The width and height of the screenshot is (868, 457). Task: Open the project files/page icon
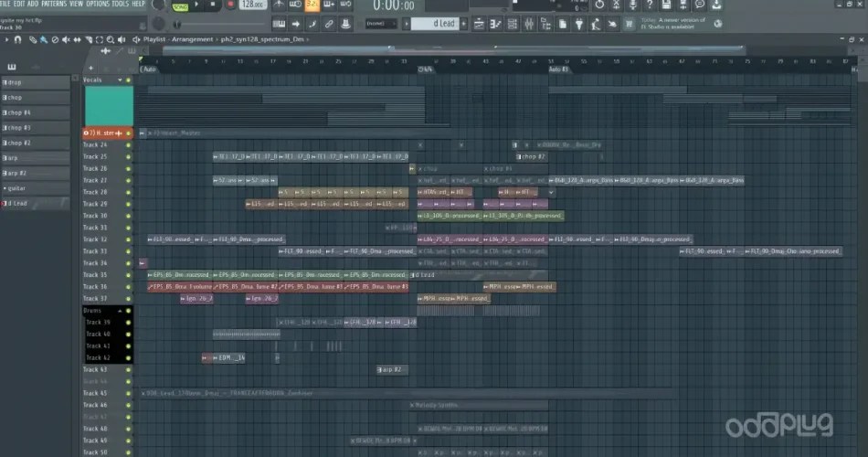pos(563,24)
